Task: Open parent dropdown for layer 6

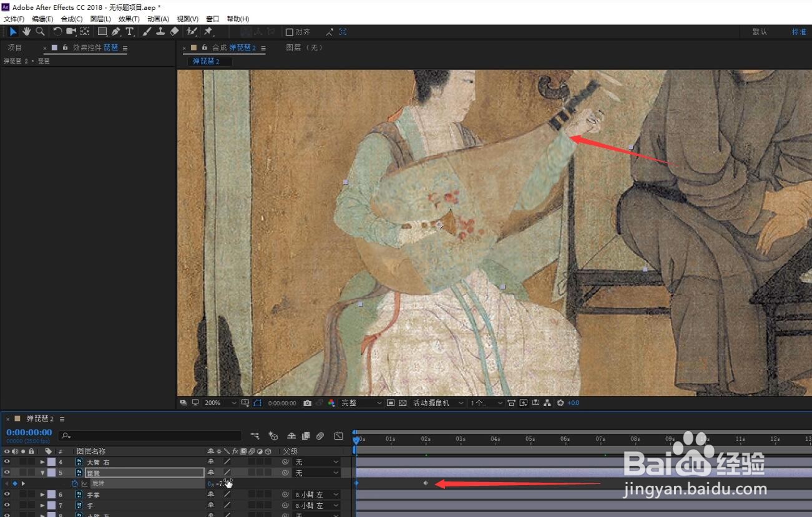Action: coord(316,495)
